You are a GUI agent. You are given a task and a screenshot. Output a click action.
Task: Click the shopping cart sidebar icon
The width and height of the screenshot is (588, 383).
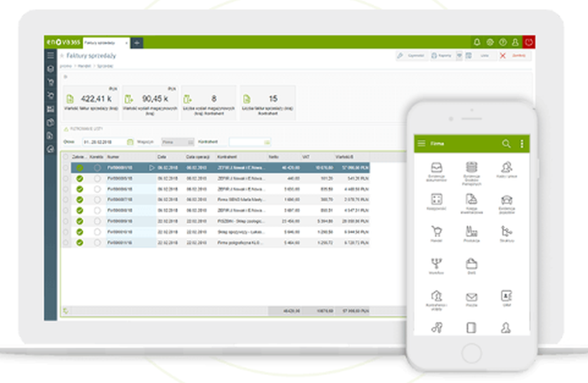50,82
